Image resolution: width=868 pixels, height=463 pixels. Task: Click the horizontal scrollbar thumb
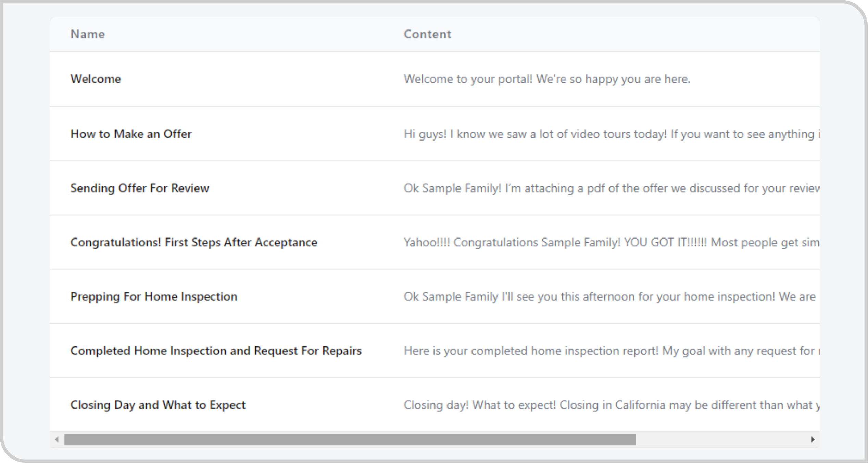click(350, 439)
